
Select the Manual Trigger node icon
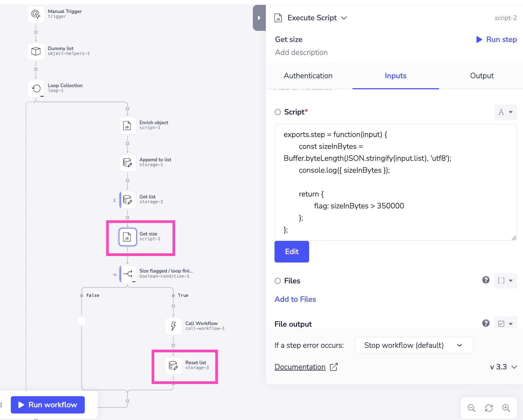point(36,14)
